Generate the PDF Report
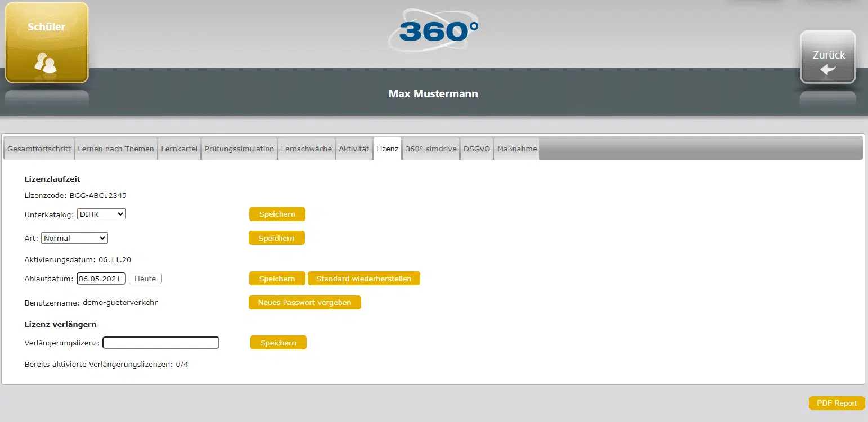 click(836, 403)
